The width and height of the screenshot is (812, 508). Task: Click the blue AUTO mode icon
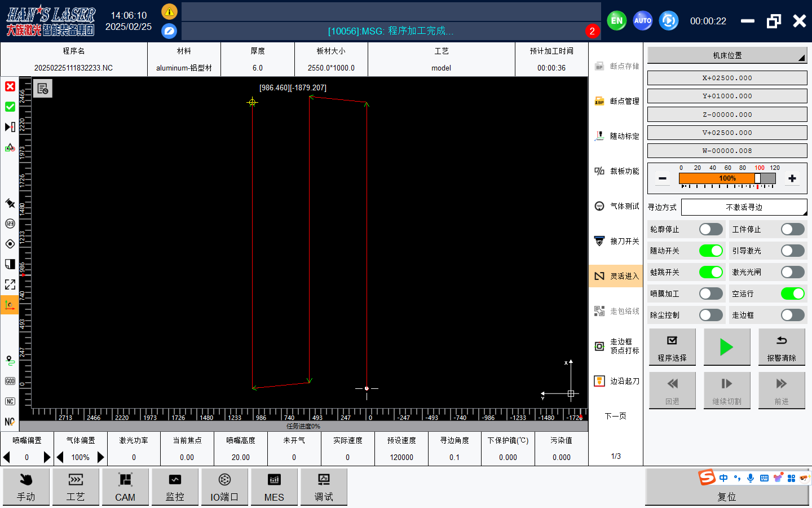642,21
